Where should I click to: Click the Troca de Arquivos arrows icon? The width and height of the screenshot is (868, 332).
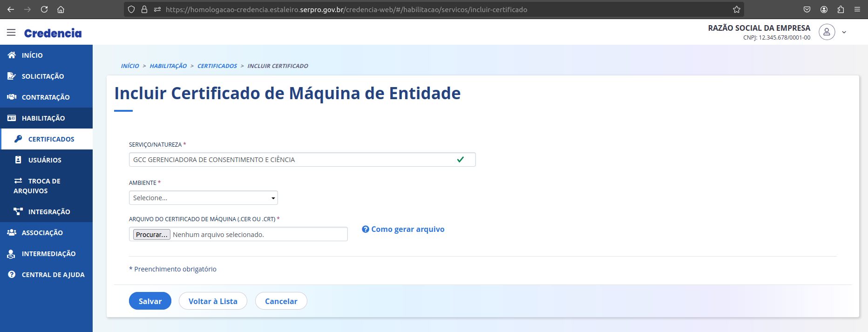coord(18,181)
